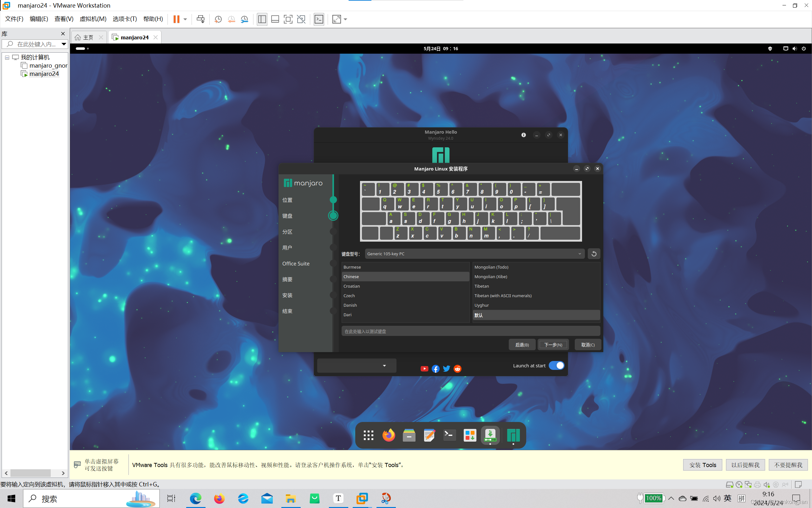Open the text editor in the dock

429,435
